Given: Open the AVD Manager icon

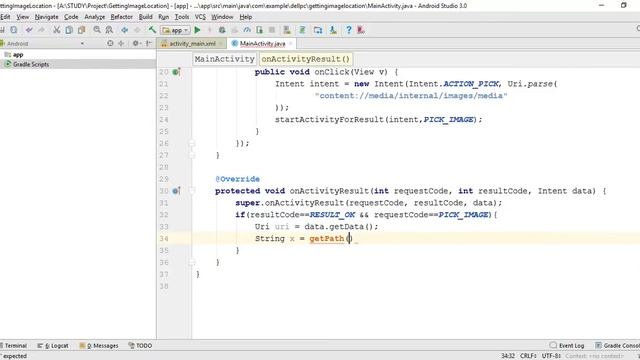Looking at the screenshot, I should (287, 30).
